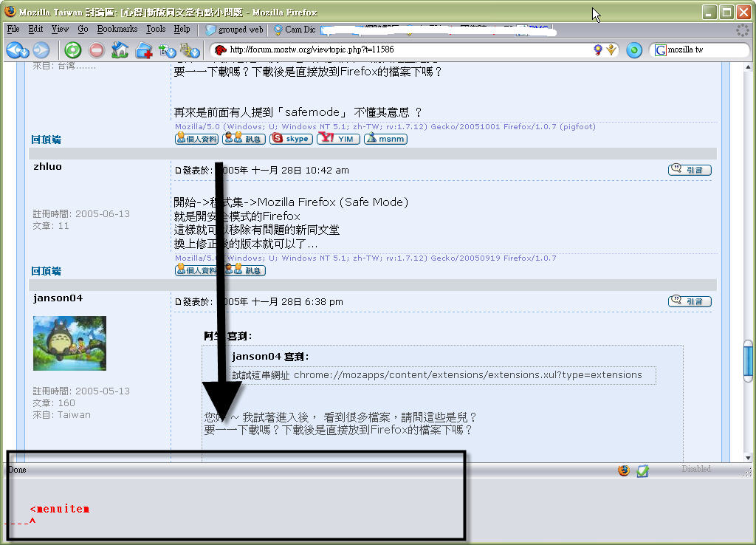Click 'Mozilla Firefox (Safe Mode)' post line
Screen dimensions: 756x545
(333, 202)
